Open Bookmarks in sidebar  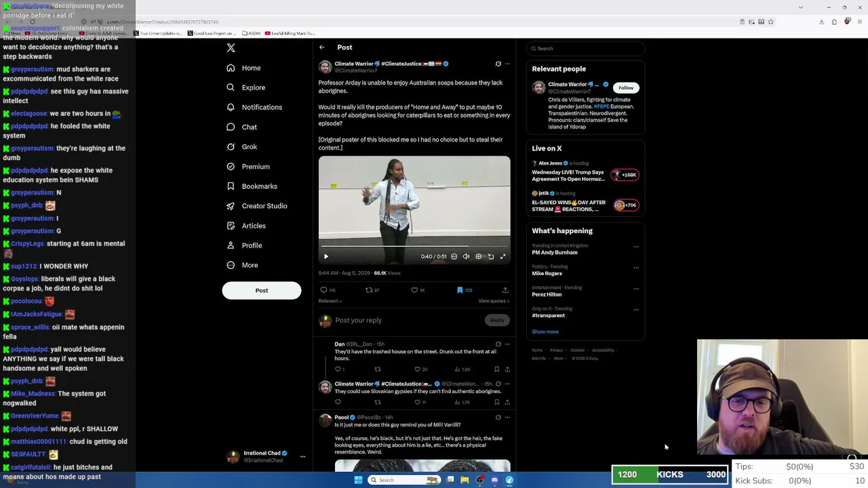pyautogui.click(x=252, y=186)
